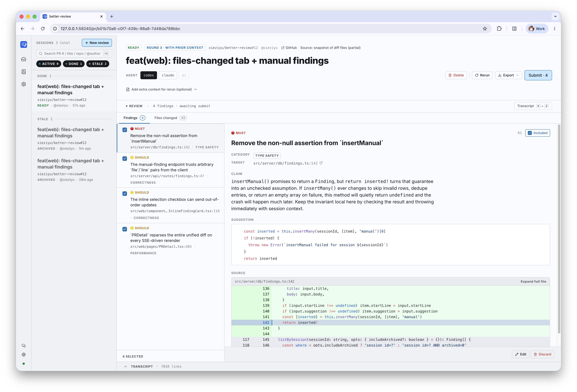This screenshot has height=392, width=577.
Task: Click the TYPE SAFETY category tag
Action: [x=267, y=156]
